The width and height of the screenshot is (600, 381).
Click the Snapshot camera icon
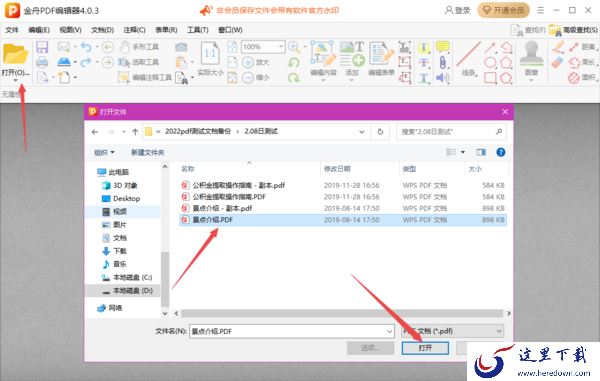click(x=181, y=47)
